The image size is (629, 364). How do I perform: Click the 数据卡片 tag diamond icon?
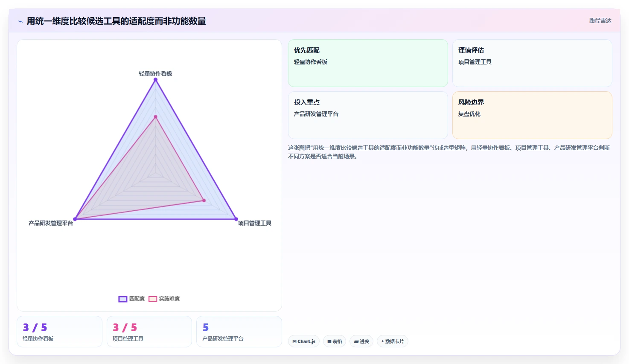tap(382, 341)
